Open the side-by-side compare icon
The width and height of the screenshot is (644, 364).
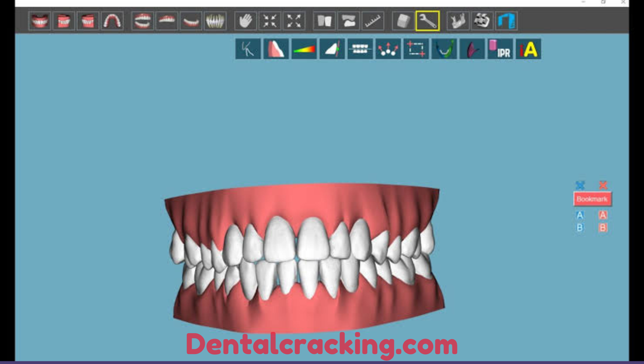[x=324, y=21]
